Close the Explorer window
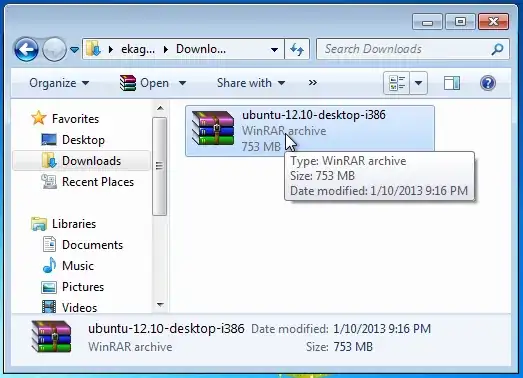The image size is (523, 378). [493, 22]
